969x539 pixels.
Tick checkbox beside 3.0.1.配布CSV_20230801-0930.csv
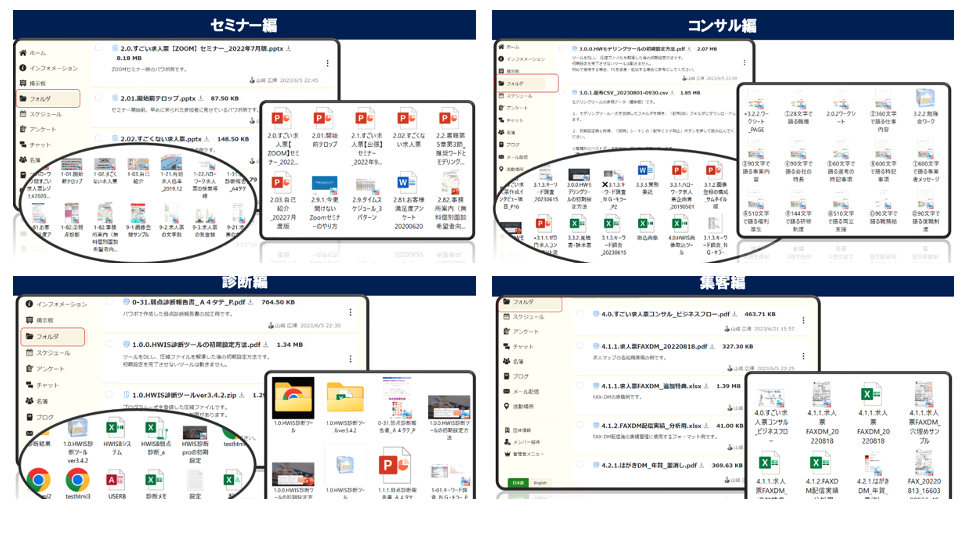click(x=561, y=91)
